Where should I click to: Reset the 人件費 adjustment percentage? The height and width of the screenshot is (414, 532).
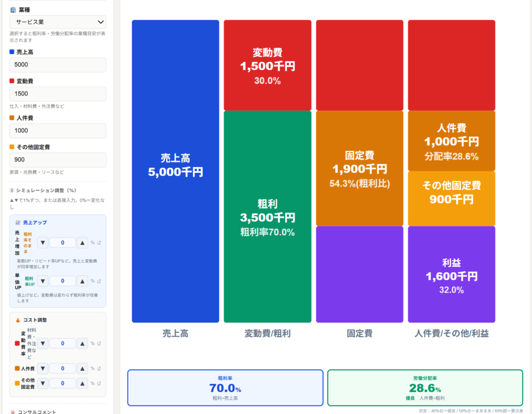point(99,368)
